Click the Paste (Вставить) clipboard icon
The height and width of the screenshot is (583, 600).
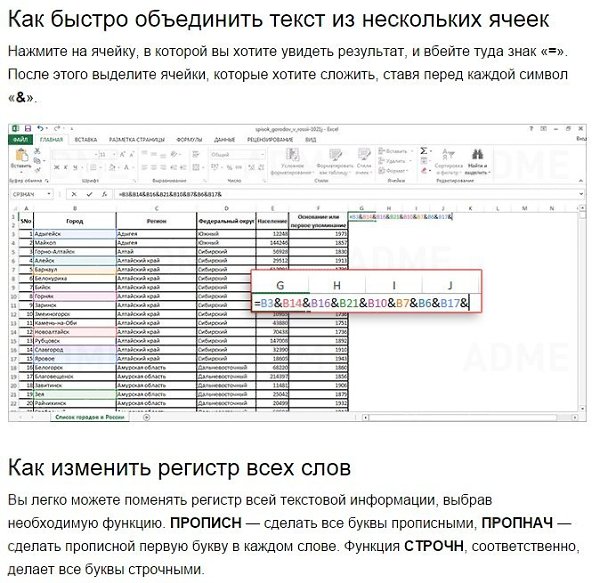click(21, 156)
